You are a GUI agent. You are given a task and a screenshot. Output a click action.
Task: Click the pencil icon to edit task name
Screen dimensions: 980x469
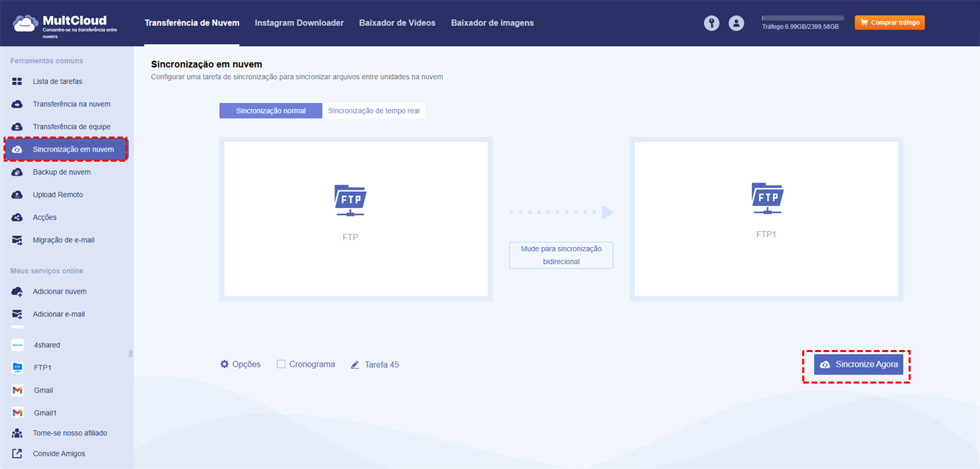coord(355,365)
